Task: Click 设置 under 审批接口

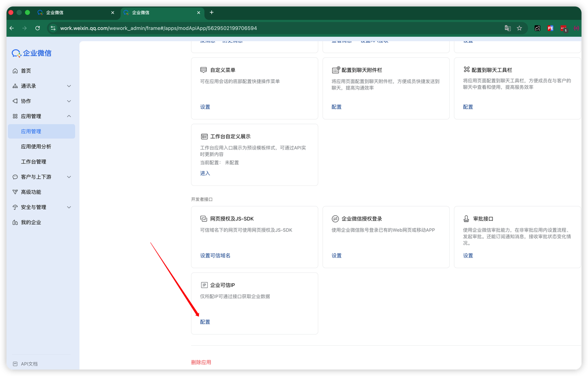Action: [468, 256]
